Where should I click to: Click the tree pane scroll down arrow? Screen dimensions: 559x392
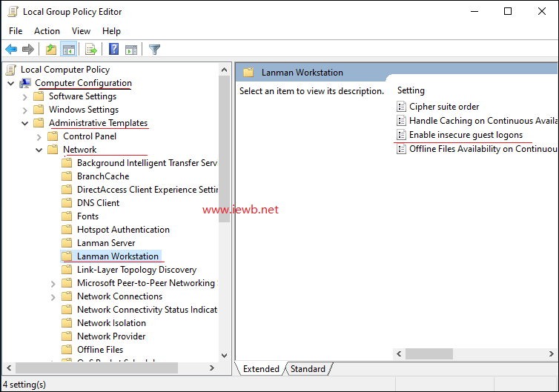click(x=224, y=355)
